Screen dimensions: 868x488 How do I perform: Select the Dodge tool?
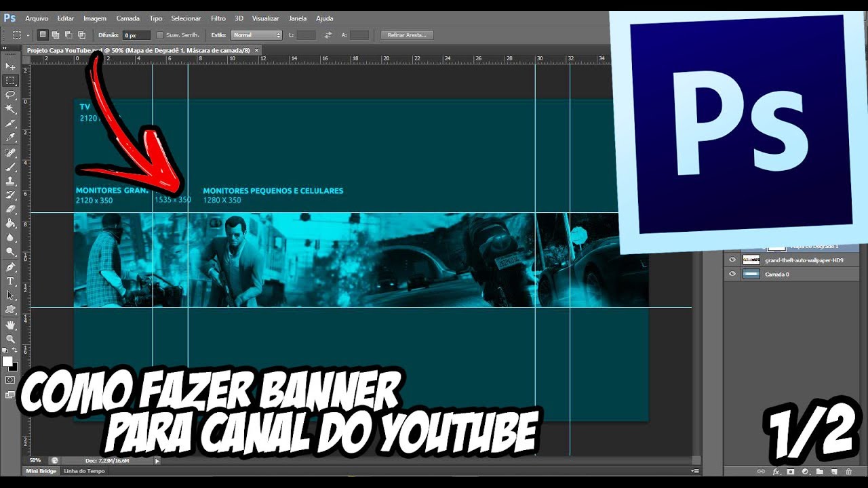pyautogui.click(x=10, y=252)
